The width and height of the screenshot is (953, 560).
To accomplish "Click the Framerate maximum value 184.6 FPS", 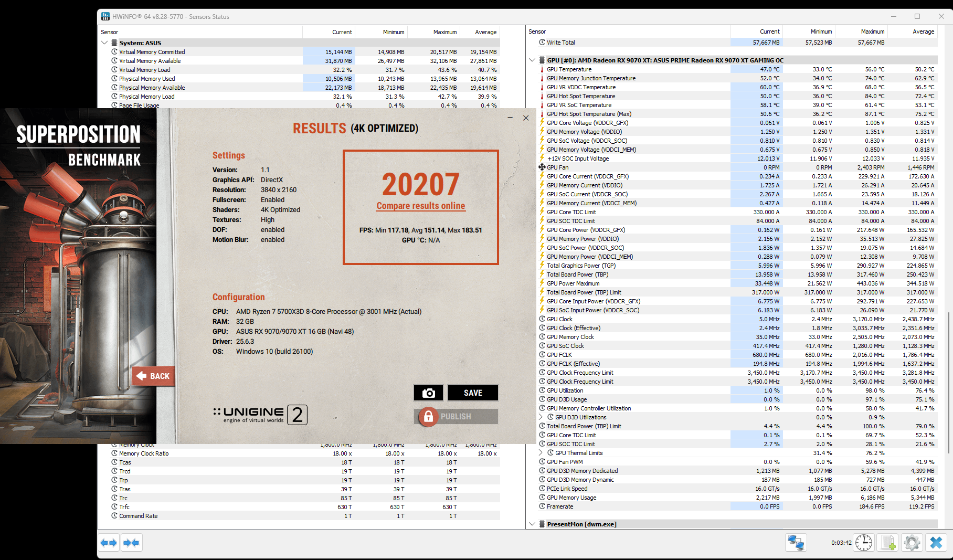I will point(872,506).
